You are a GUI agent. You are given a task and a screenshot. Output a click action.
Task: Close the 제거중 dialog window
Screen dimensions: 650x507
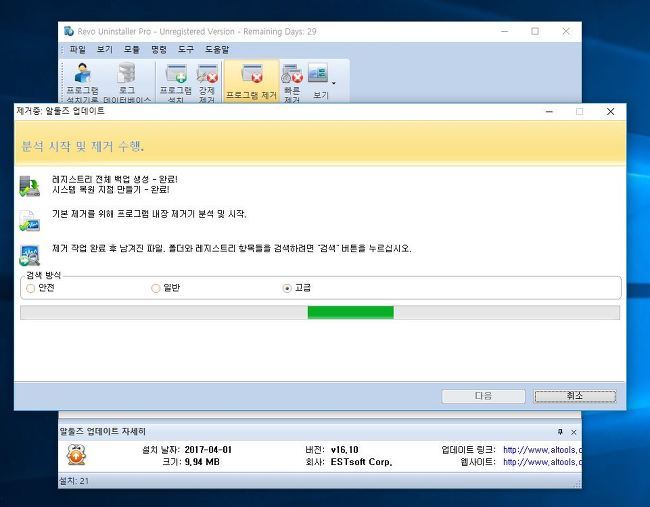point(610,112)
